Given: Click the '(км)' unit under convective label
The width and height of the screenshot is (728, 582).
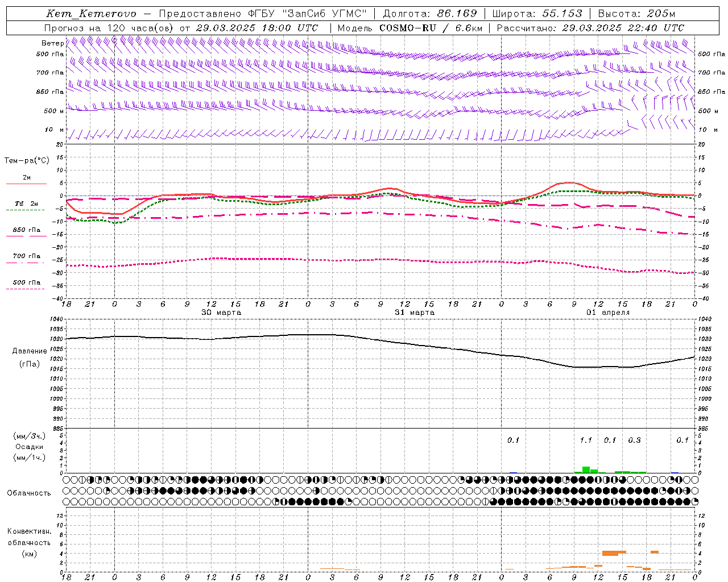Looking at the screenshot, I should (x=30, y=554).
